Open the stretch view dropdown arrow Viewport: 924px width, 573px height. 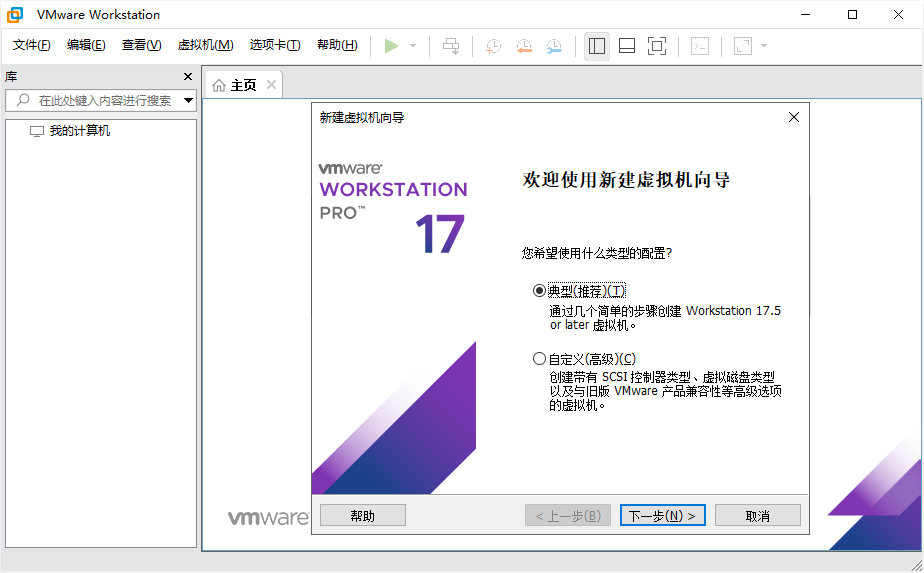(764, 46)
